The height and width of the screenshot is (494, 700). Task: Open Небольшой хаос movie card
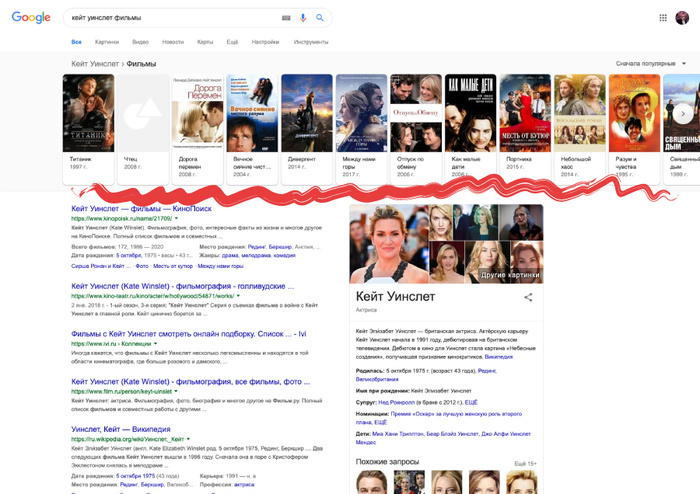coord(580,129)
